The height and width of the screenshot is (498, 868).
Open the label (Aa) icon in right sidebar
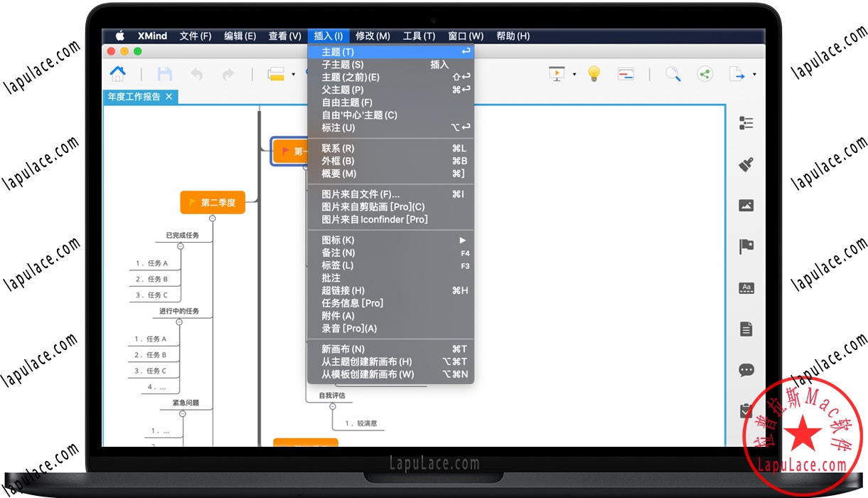746,287
